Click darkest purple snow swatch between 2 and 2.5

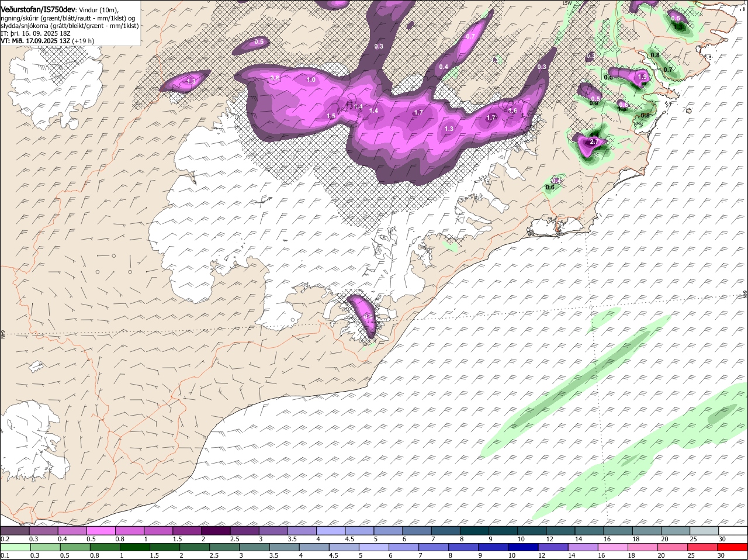pos(216,531)
